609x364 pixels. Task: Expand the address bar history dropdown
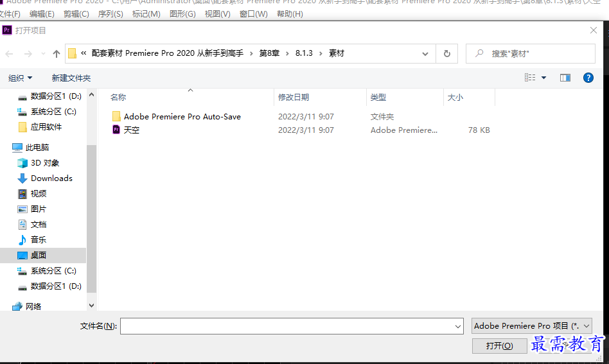[425, 53]
